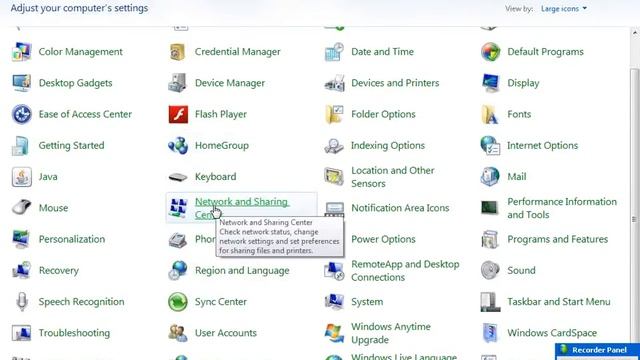Viewport: 640px width, 360px height.
Task: Open the Phone and Modem icon
Action: pos(178,239)
